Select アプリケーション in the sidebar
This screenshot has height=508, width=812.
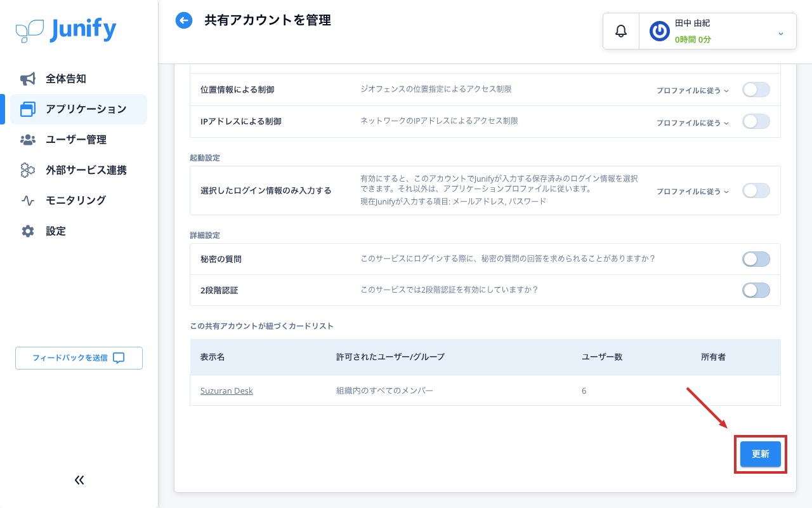[x=79, y=109]
